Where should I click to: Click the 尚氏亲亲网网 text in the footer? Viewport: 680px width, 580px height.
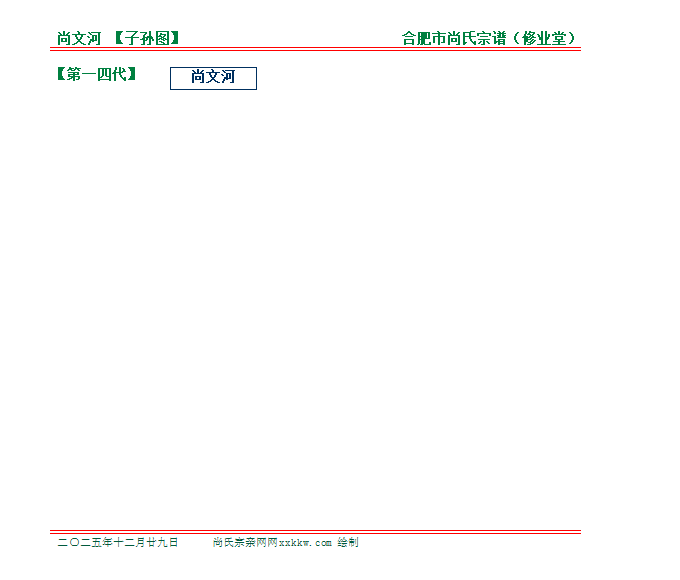tap(244, 542)
